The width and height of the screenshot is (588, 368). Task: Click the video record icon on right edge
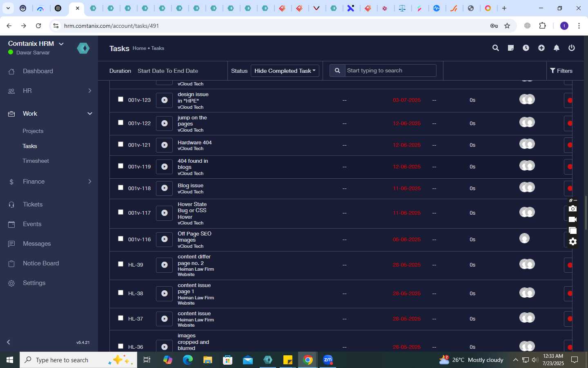573,220
